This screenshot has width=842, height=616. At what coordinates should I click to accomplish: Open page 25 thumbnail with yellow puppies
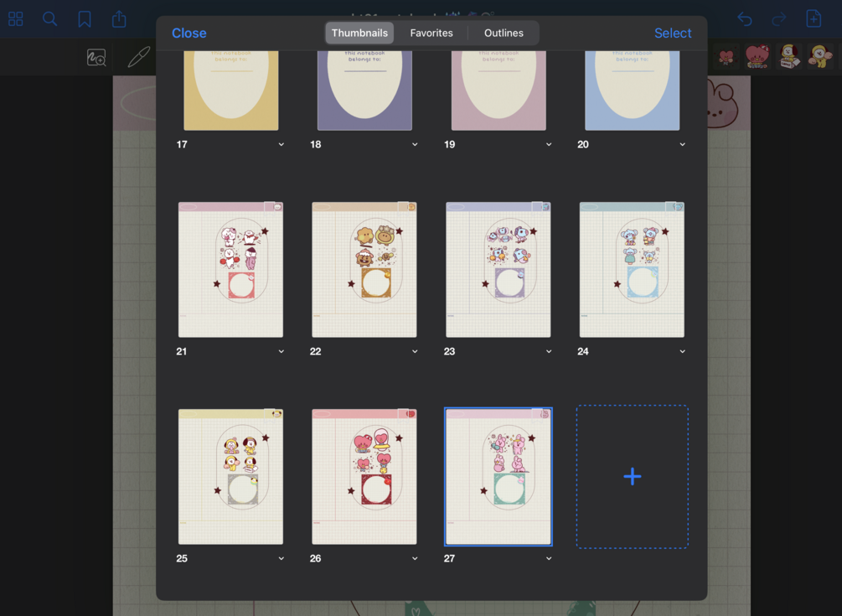[231, 477]
